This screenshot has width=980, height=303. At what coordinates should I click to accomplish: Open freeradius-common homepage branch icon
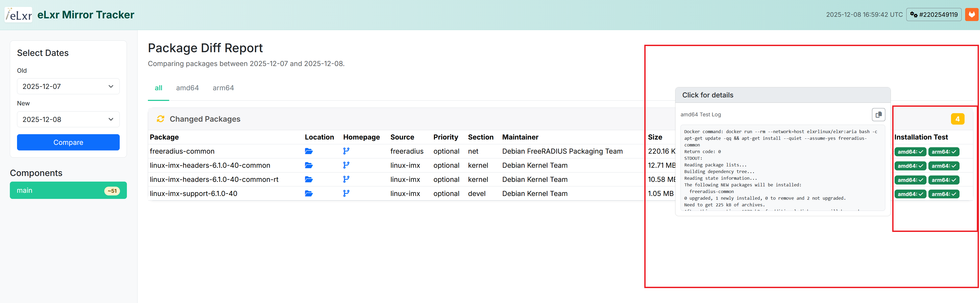(x=346, y=151)
